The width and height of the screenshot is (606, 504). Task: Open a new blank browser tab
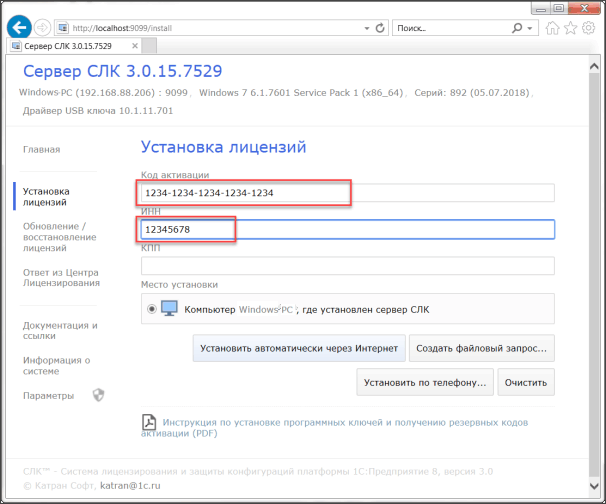pos(150,46)
